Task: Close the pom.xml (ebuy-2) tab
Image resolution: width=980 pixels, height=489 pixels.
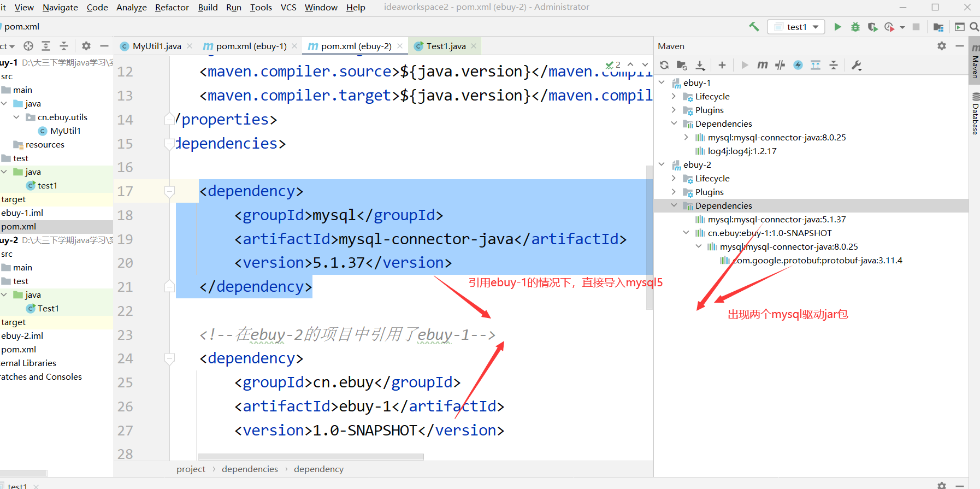Action: click(400, 46)
